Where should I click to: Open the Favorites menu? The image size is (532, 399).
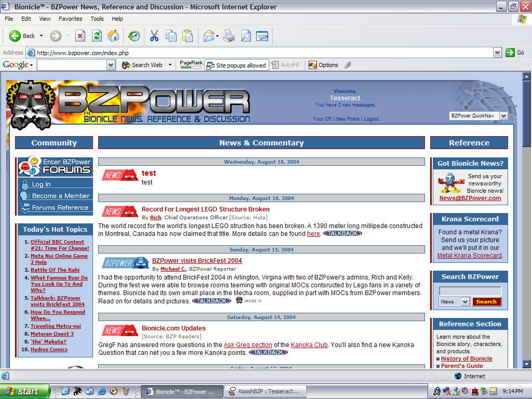coord(70,19)
